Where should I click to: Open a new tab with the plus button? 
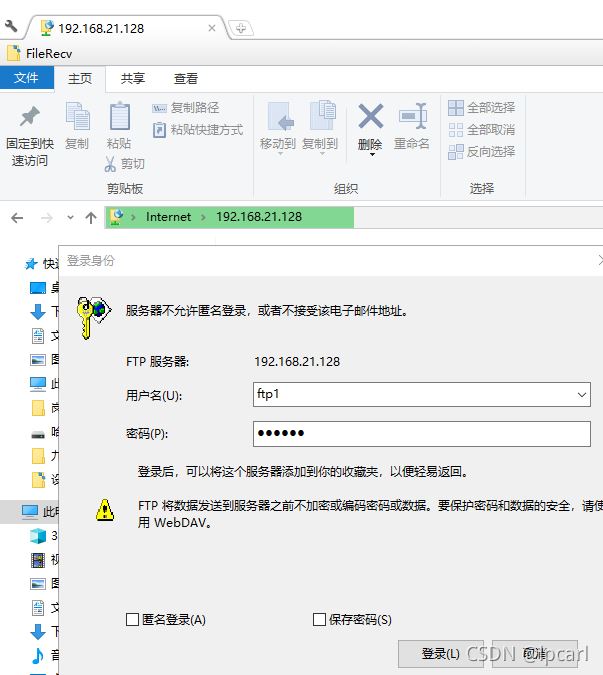pos(241,28)
